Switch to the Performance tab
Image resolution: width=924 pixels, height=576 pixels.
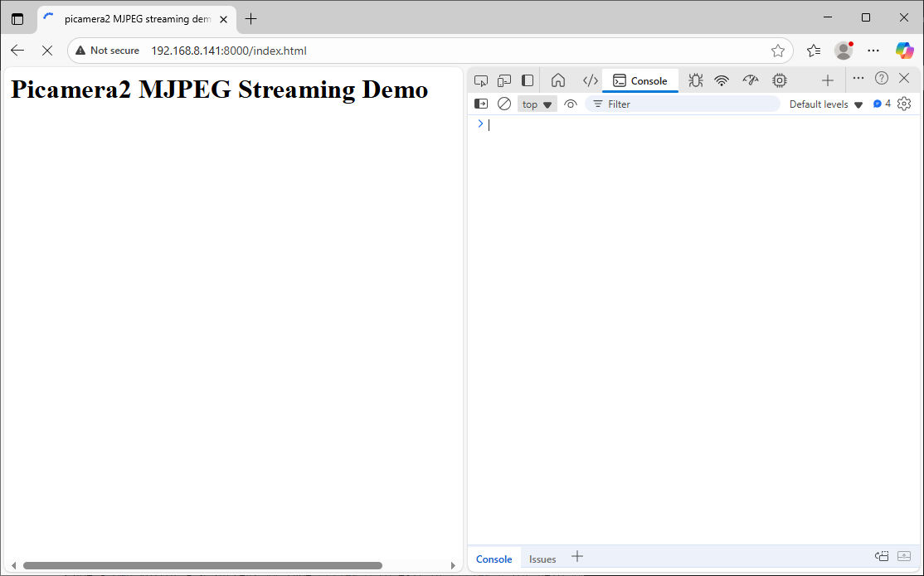(750, 80)
